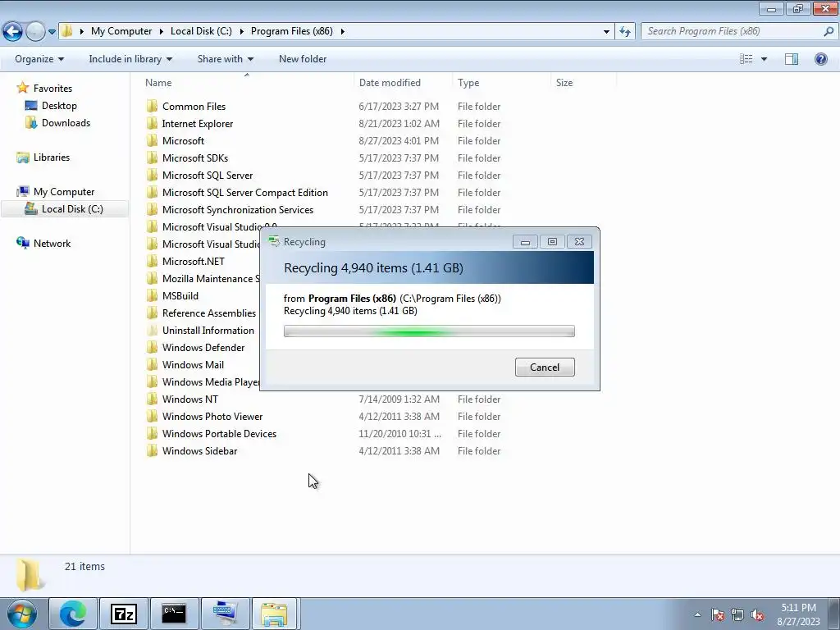
Task: Select the Uninstall Information folder icon
Action: click(x=152, y=330)
